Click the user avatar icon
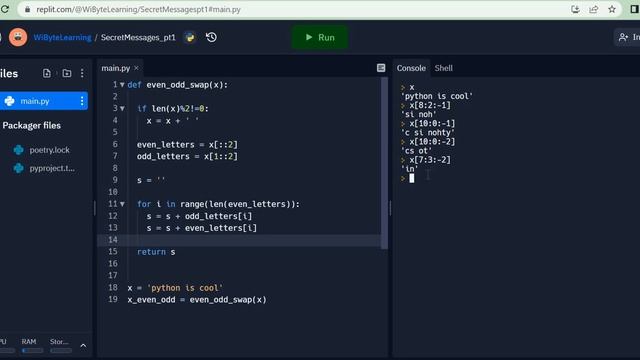 point(18,37)
